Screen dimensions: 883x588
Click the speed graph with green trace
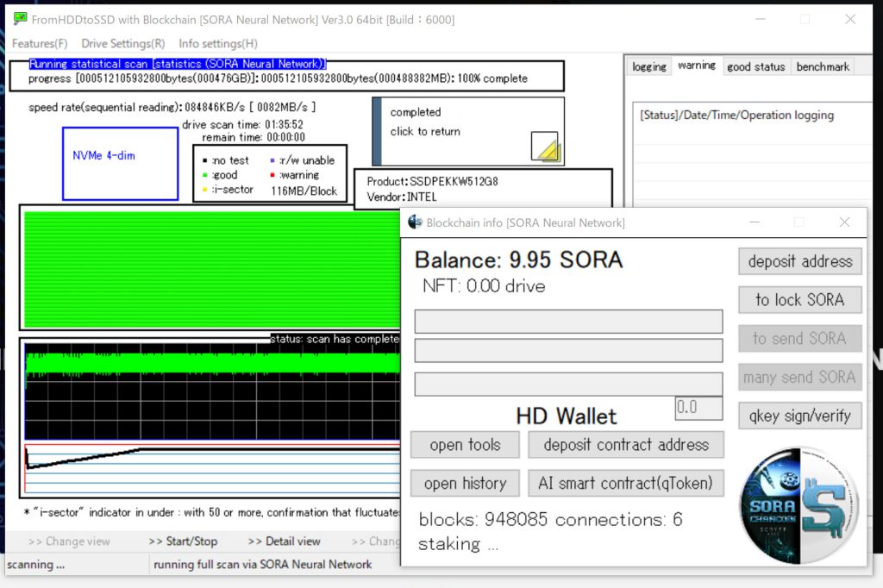212,391
